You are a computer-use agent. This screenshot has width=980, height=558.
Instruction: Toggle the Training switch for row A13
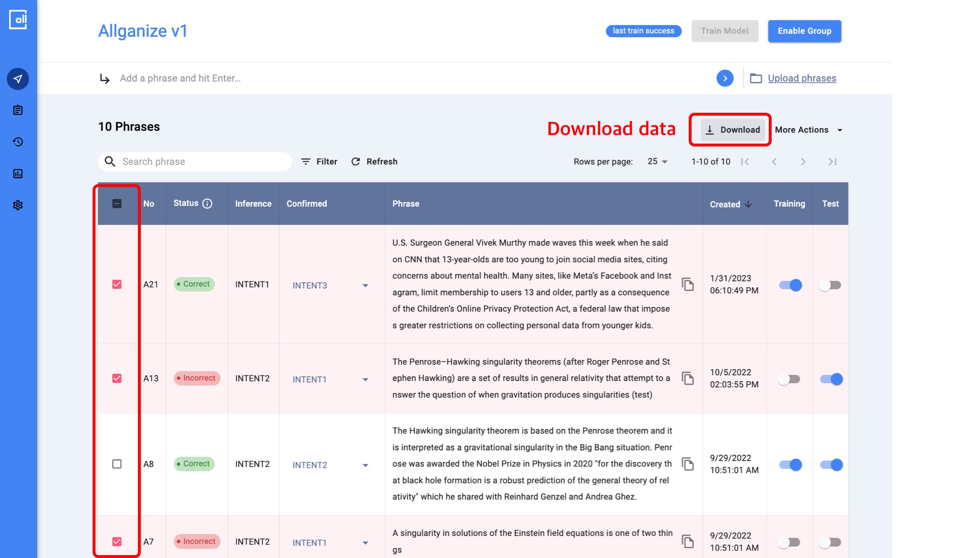pyautogui.click(x=789, y=379)
